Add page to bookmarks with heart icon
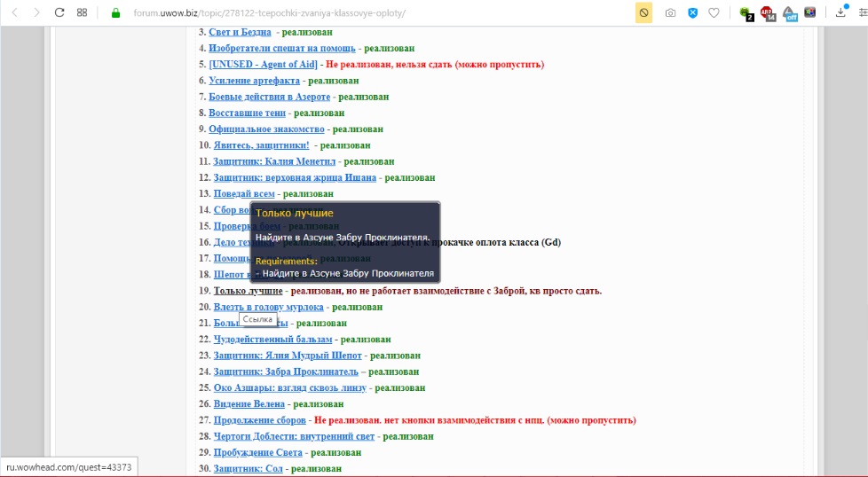The height and width of the screenshot is (477, 868). coord(714,12)
